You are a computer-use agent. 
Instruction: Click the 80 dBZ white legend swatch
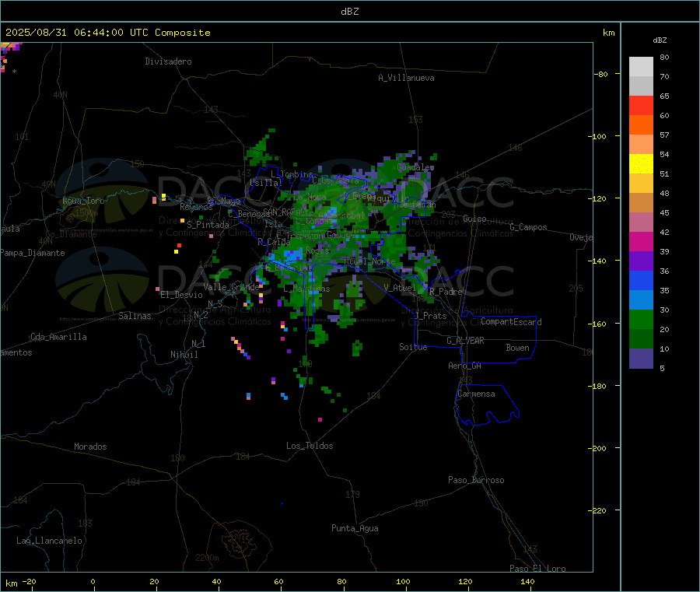[641, 67]
